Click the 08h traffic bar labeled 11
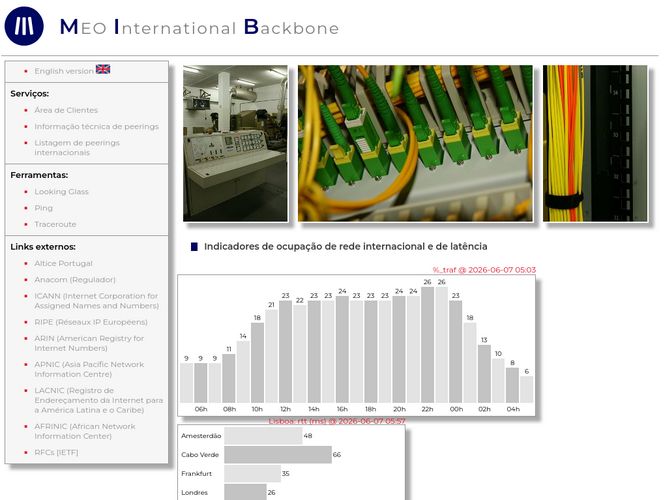The width and height of the screenshot is (668, 500). [229, 379]
